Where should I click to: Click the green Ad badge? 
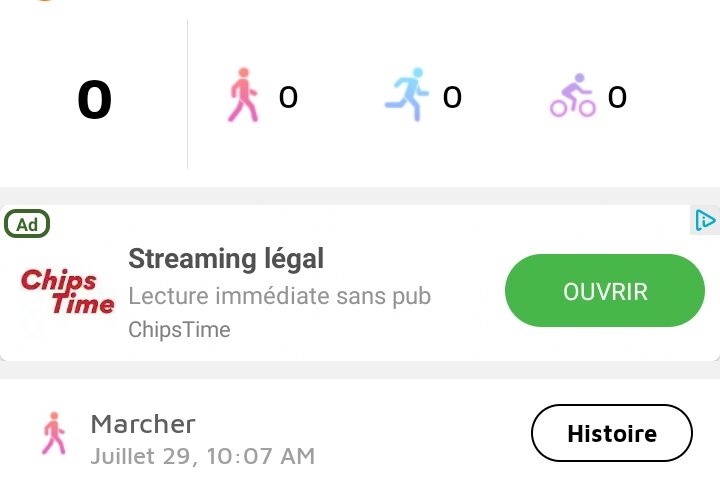(27, 224)
